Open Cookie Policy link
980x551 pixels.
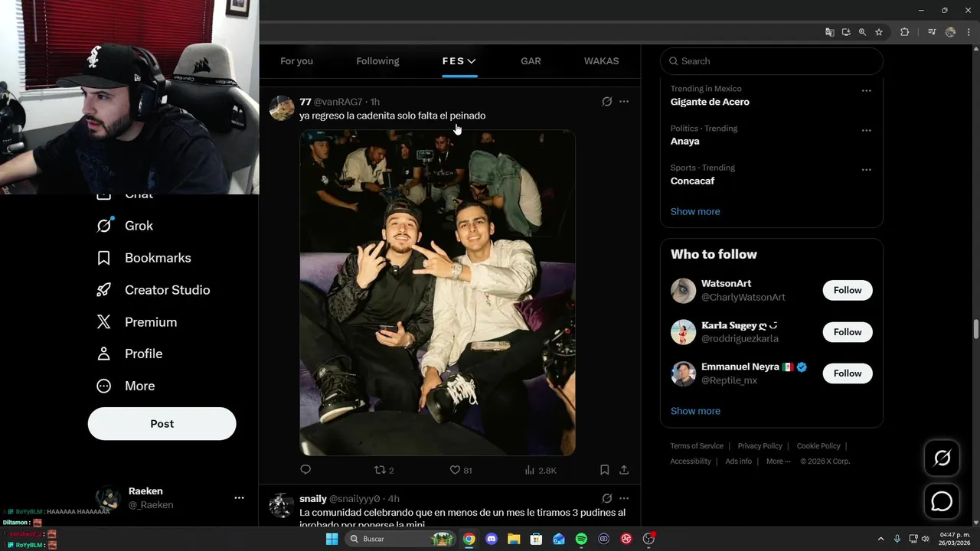pyautogui.click(x=818, y=446)
